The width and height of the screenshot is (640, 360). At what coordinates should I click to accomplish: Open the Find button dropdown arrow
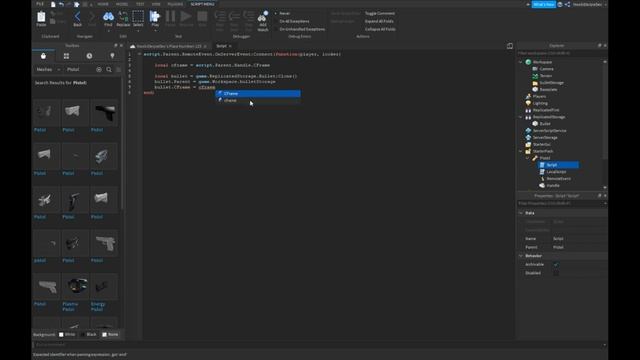tap(108, 31)
